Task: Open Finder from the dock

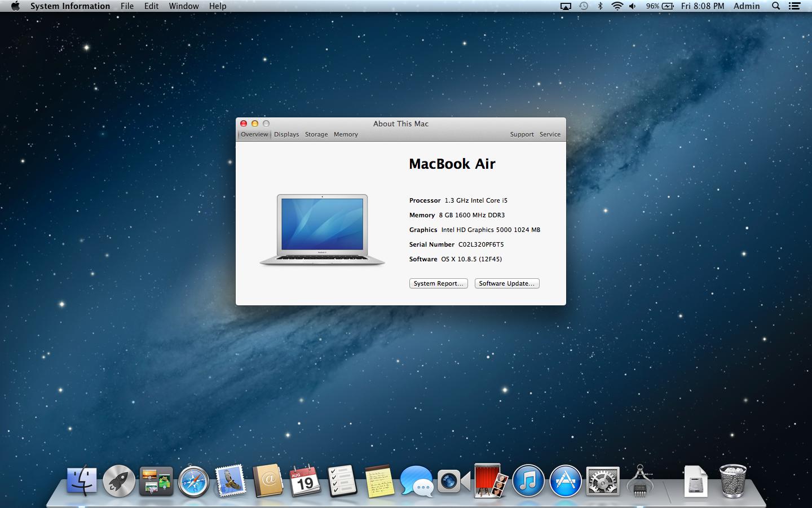Action: [x=82, y=481]
